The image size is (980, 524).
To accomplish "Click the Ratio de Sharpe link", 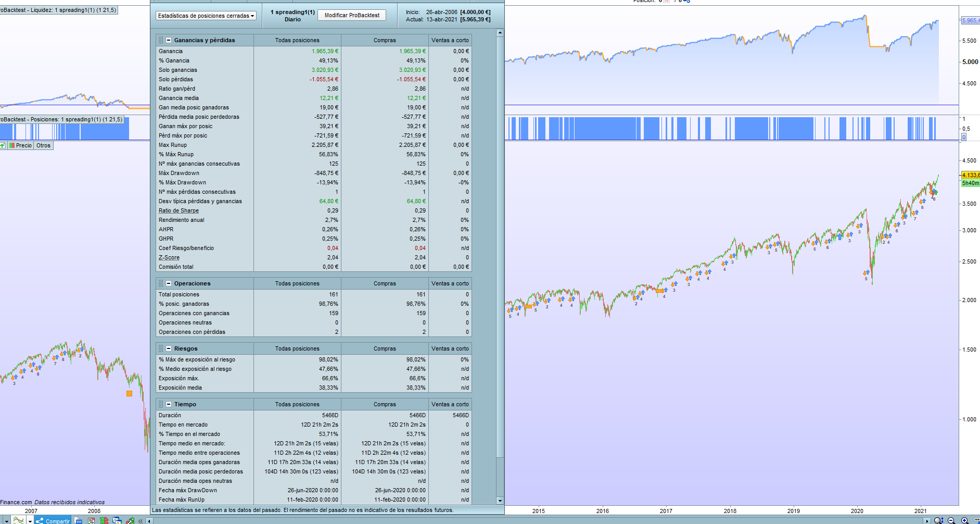I will [179, 210].
